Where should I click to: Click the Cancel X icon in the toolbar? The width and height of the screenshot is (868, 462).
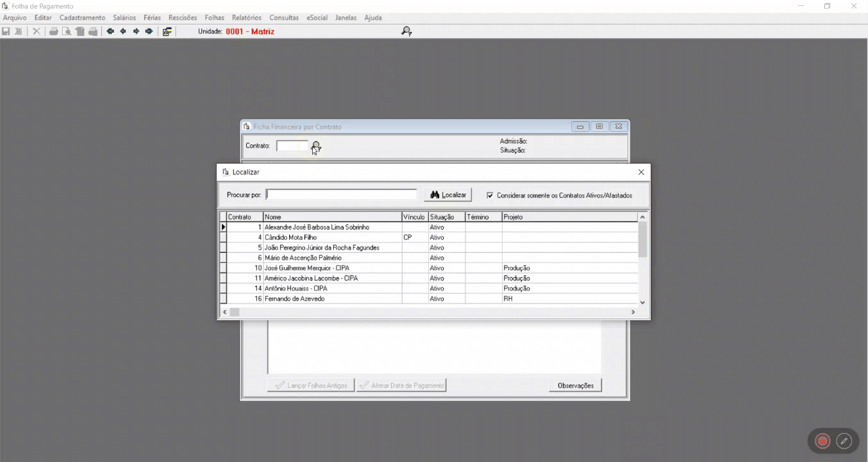pos(36,31)
